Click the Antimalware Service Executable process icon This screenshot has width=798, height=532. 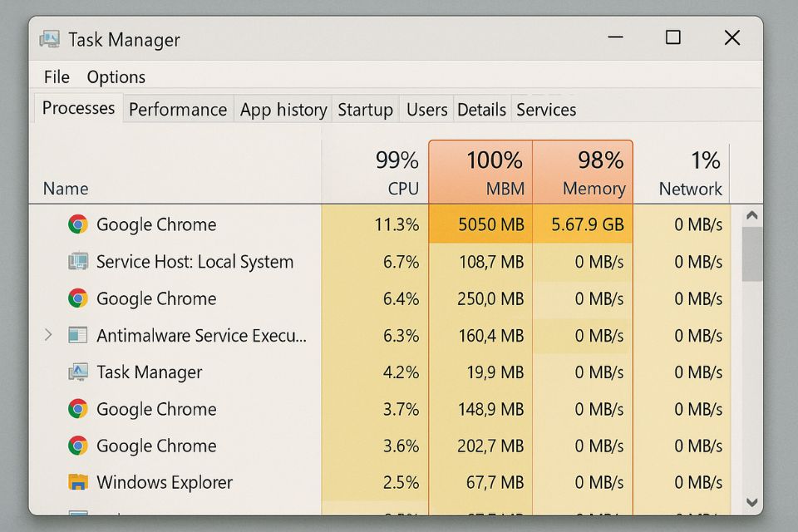click(78, 336)
